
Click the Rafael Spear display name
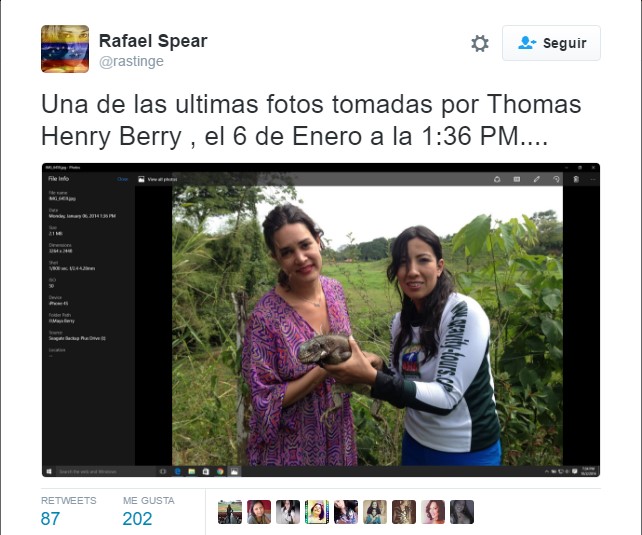pyautogui.click(x=153, y=41)
